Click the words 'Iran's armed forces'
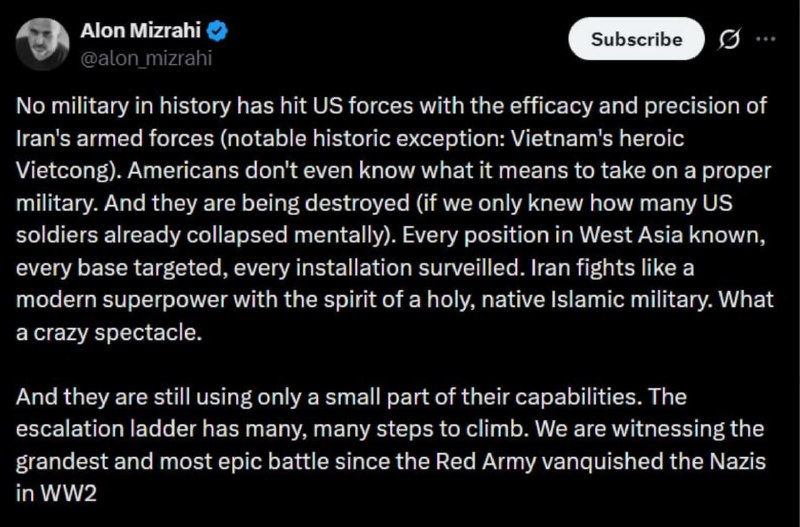 pos(115,138)
